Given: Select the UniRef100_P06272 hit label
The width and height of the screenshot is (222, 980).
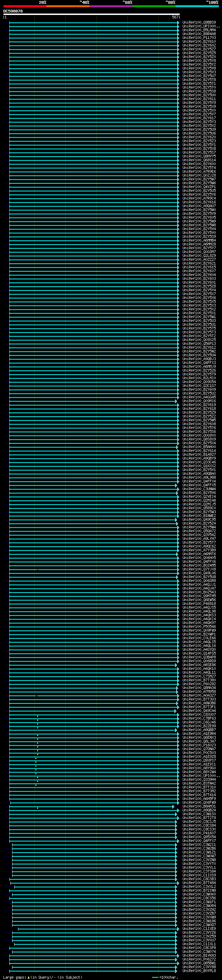Looking at the screenshot, I should pyautogui.click(x=199, y=959).
